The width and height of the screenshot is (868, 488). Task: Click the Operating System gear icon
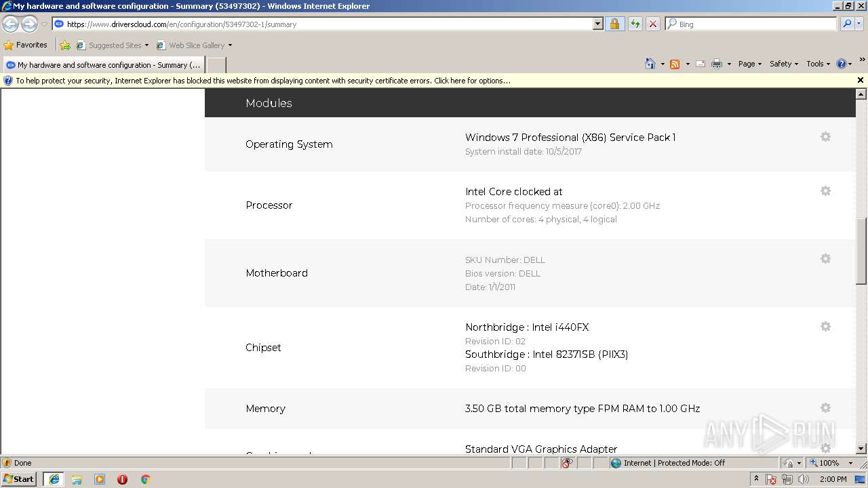825,137
